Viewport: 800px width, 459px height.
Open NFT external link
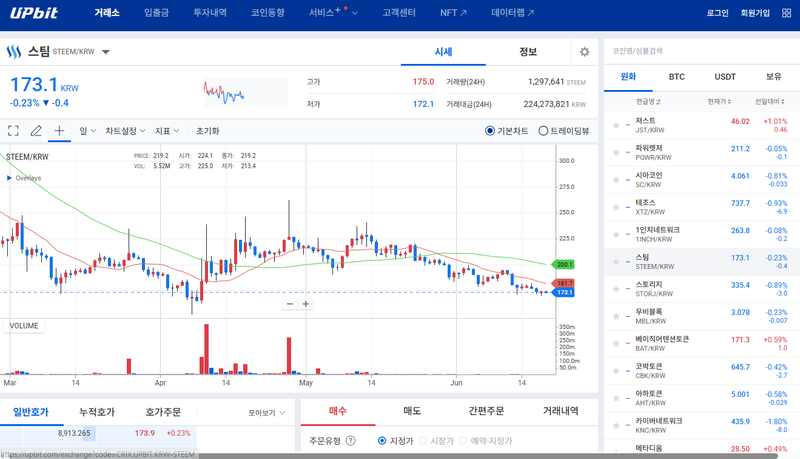click(453, 13)
